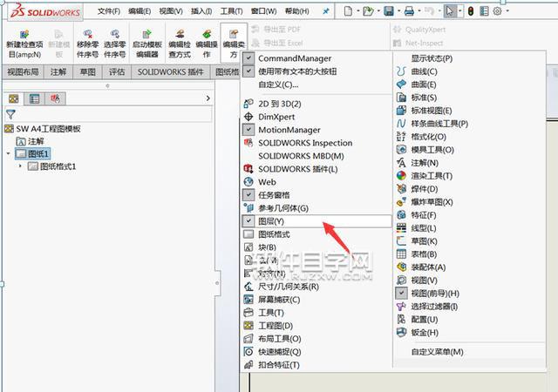The width and height of the screenshot is (558, 392).
Task: Open 工具(T) menu in menu bar
Action: [x=232, y=11]
